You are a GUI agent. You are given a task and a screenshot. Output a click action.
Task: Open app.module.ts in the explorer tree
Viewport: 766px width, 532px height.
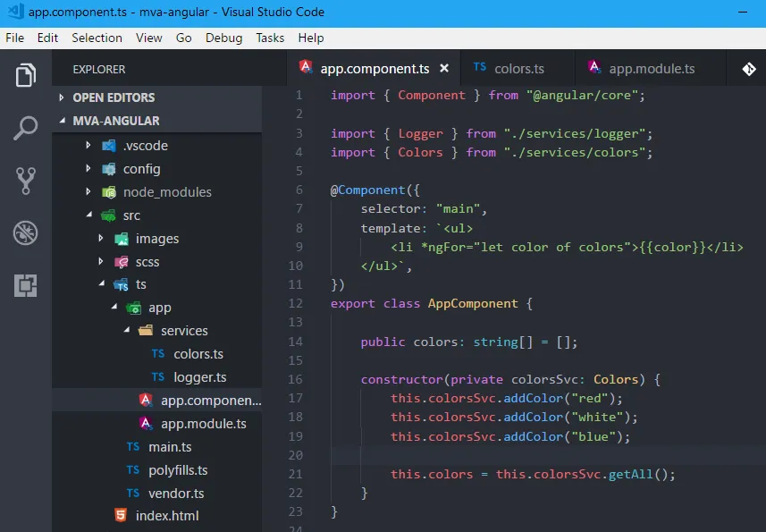tap(156, 424)
